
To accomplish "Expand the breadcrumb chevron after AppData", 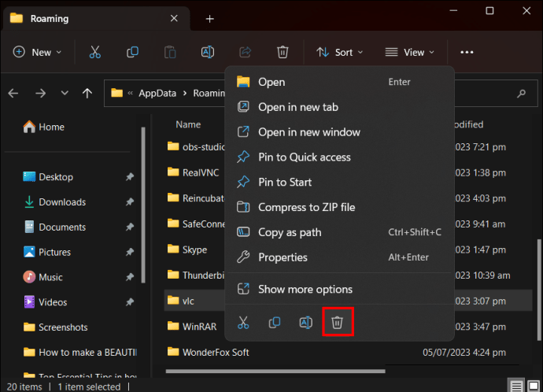I will click(185, 94).
